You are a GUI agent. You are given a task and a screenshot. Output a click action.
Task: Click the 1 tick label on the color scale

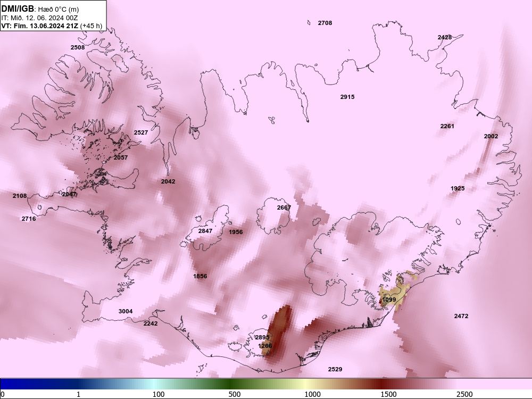pyautogui.click(x=78, y=394)
